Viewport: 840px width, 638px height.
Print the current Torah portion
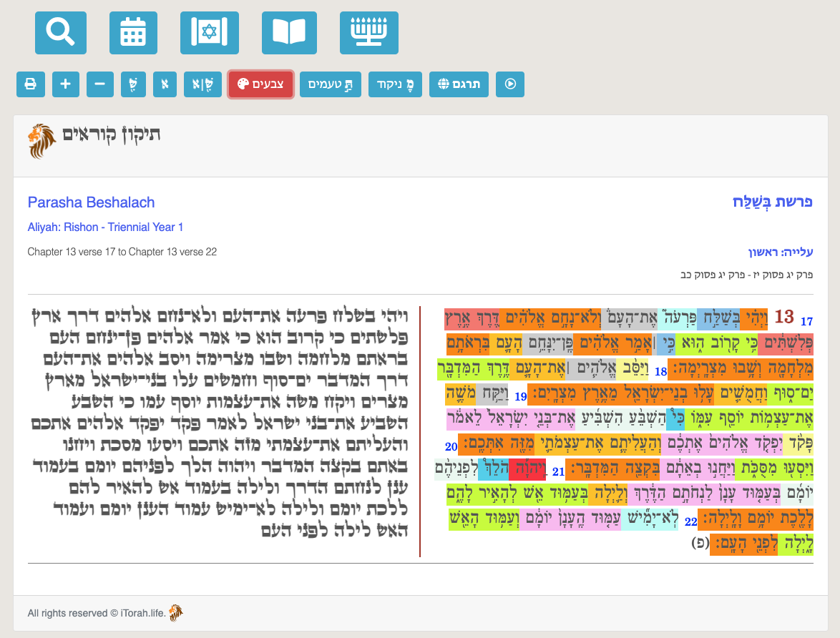click(31, 84)
